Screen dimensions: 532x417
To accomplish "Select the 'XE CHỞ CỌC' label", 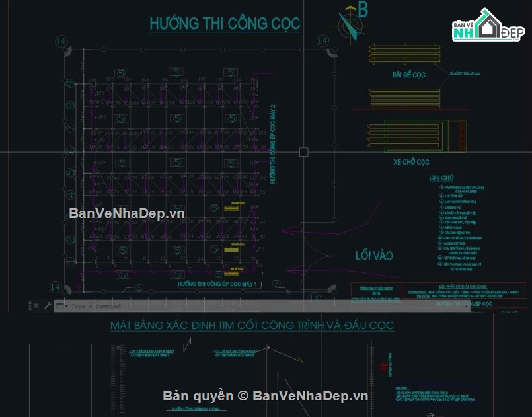I will (x=411, y=162).
